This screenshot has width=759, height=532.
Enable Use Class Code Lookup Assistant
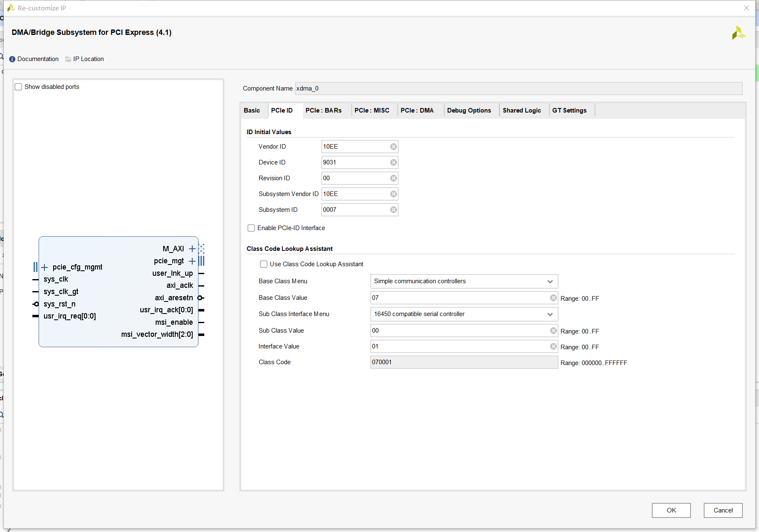click(264, 264)
